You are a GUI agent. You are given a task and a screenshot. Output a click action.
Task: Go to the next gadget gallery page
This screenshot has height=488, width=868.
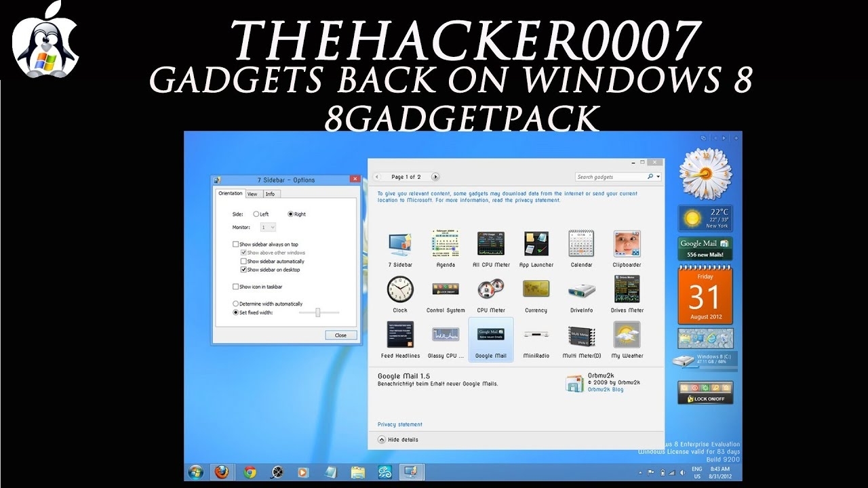[x=435, y=177]
